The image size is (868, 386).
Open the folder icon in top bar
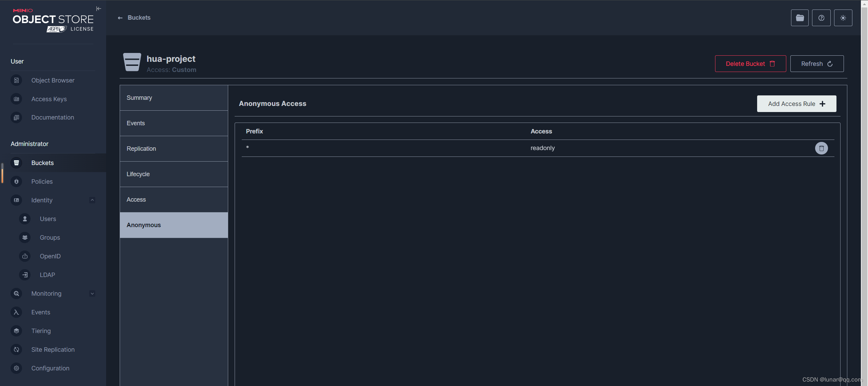click(800, 18)
